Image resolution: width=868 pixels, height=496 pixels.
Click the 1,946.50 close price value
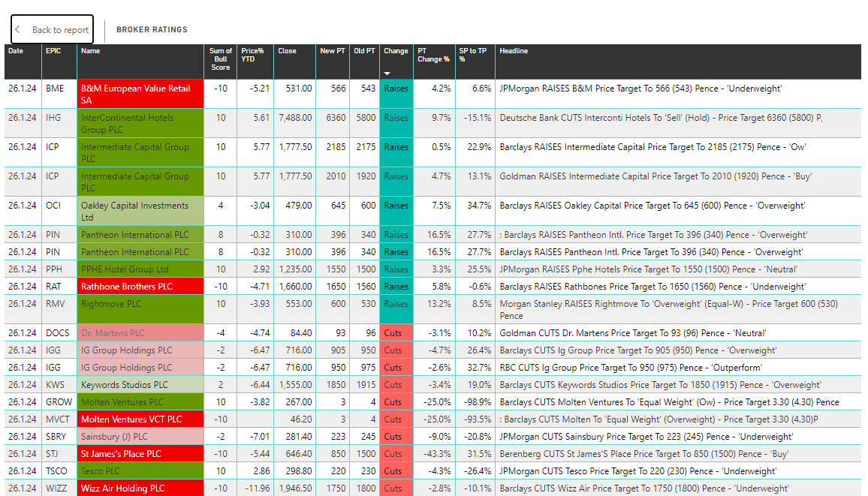[x=296, y=488]
